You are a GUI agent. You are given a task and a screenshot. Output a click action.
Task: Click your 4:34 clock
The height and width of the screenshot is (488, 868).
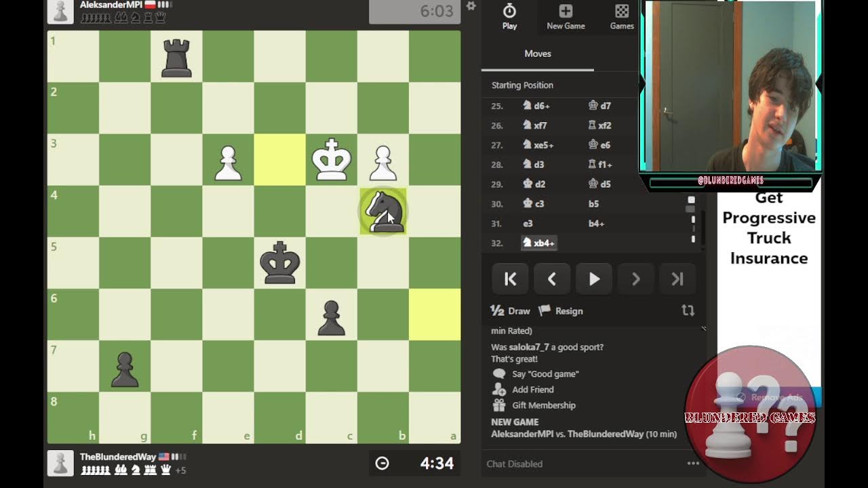pos(414,464)
